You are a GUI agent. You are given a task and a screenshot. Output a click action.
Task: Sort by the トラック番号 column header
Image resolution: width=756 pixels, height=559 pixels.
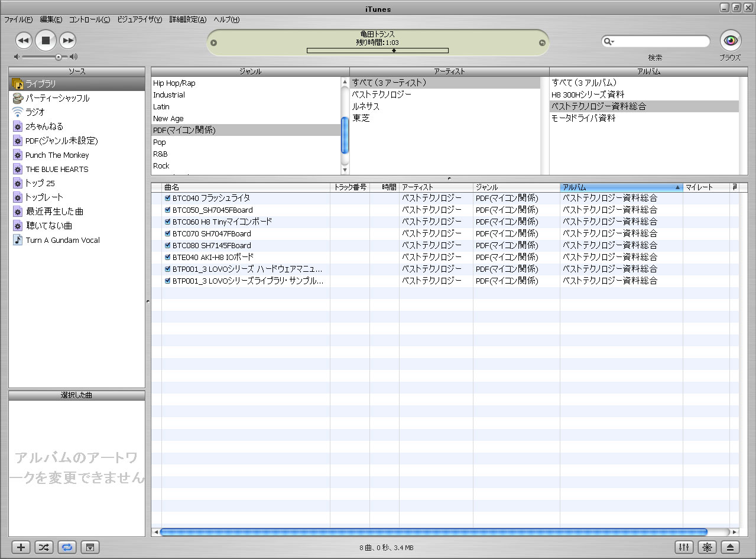tap(350, 187)
